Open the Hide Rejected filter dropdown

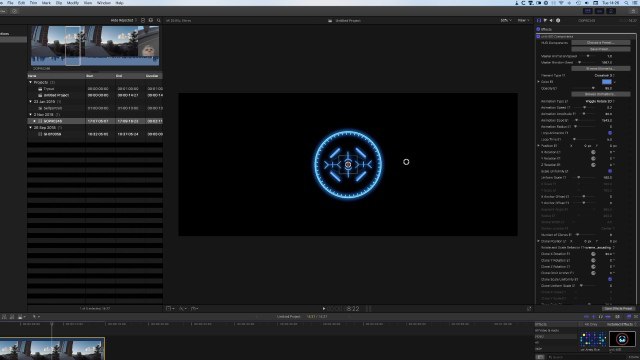pos(124,20)
